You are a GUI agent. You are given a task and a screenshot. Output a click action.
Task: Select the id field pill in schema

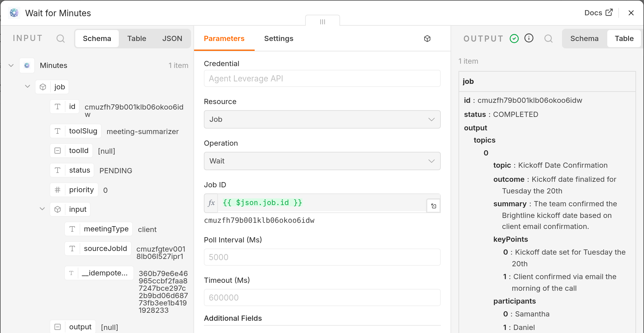(65, 107)
